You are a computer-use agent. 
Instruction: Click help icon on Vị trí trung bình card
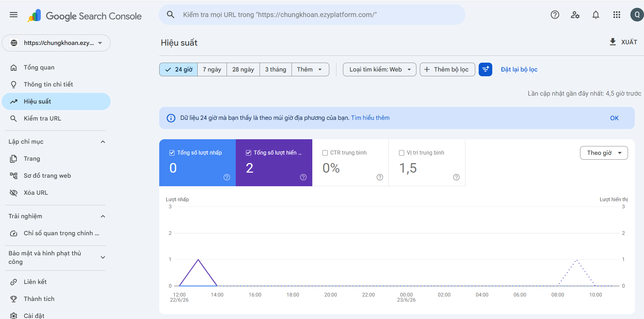click(x=456, y=177)
